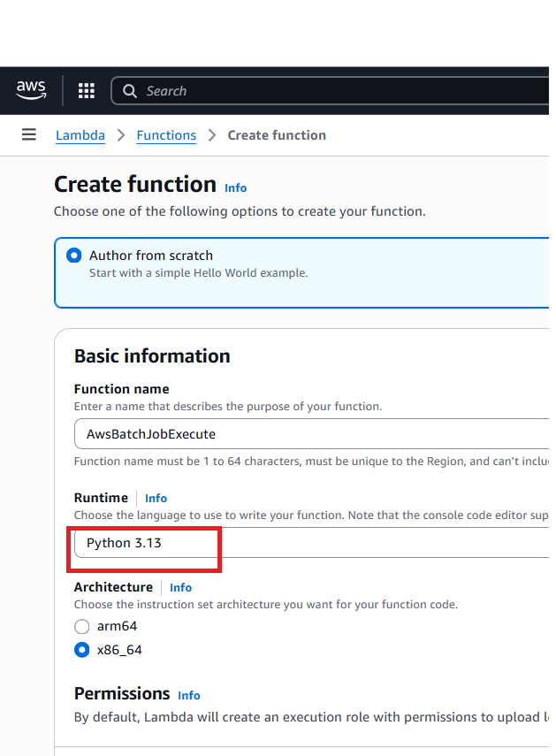
Task: Open the Runtime Info link
Action: pyautogui.click(x=156, y=498)
